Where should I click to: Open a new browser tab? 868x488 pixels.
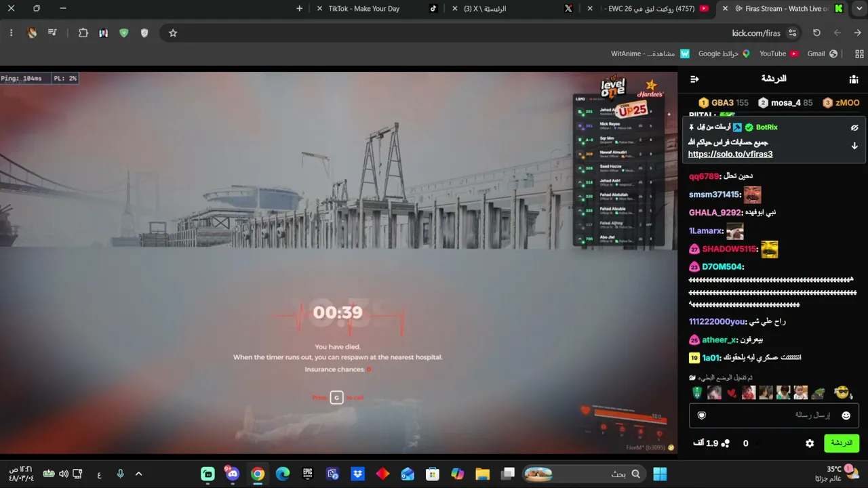300,9
